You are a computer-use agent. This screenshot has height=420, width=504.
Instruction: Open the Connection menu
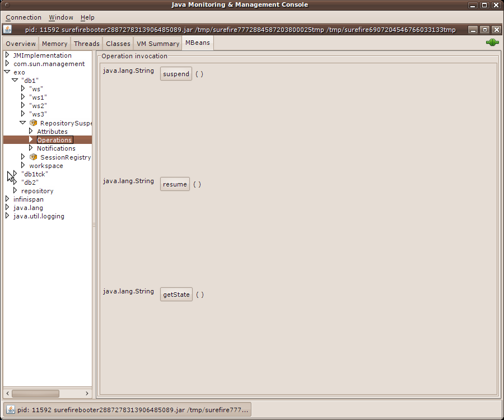[x=24, y=17]
